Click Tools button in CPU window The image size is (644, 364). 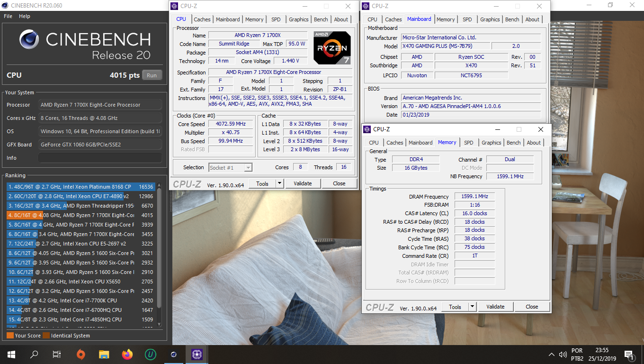pos(262,183)
